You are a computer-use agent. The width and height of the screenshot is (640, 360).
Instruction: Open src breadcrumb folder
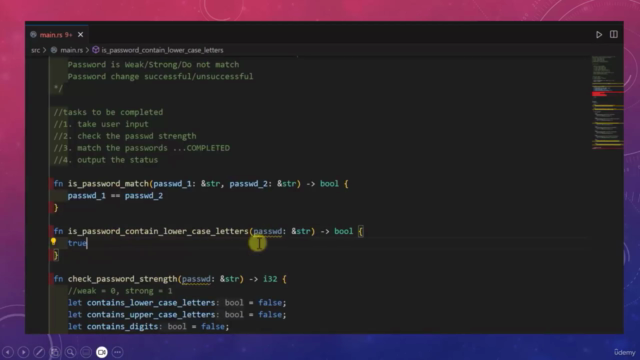click(x=36, y=50)
